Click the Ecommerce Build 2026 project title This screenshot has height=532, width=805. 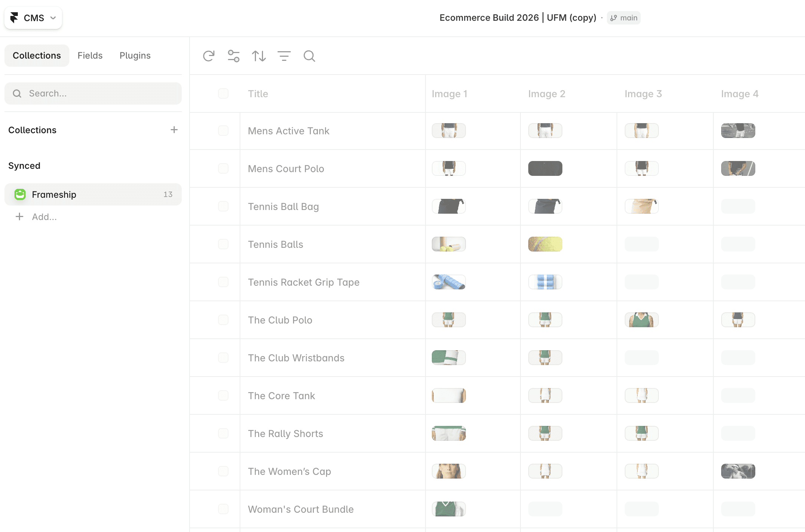(x=518, y=18)
